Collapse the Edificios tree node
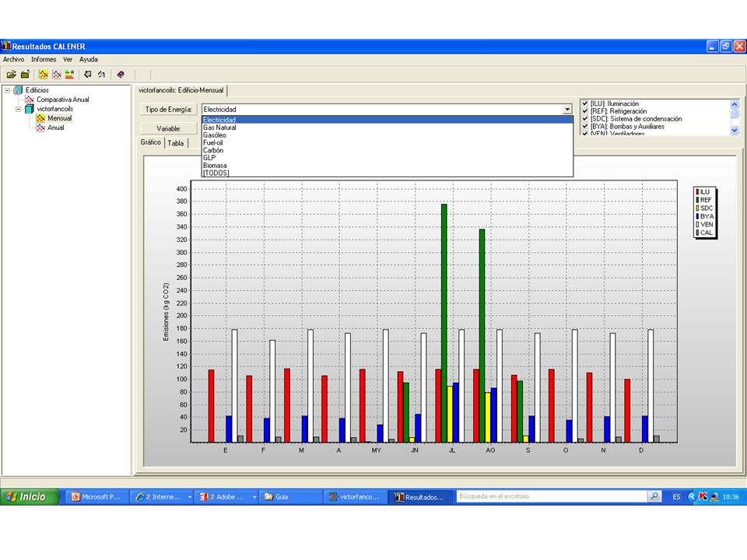 pos(8,90)
